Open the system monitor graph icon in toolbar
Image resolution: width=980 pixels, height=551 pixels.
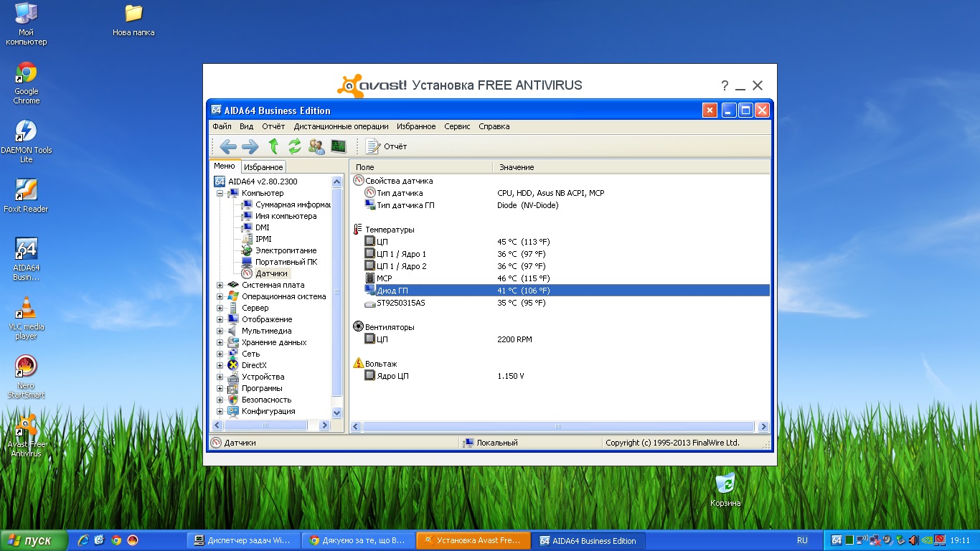coord(338,146)
